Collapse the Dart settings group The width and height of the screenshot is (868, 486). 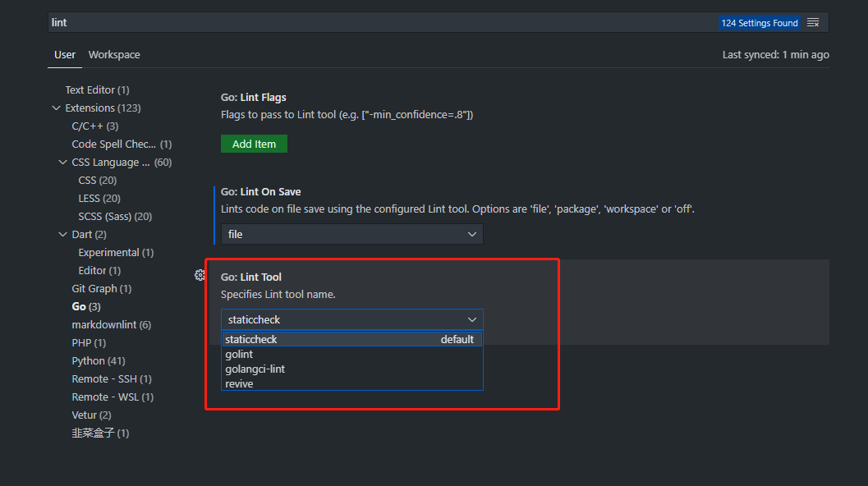tap(63, 235)
